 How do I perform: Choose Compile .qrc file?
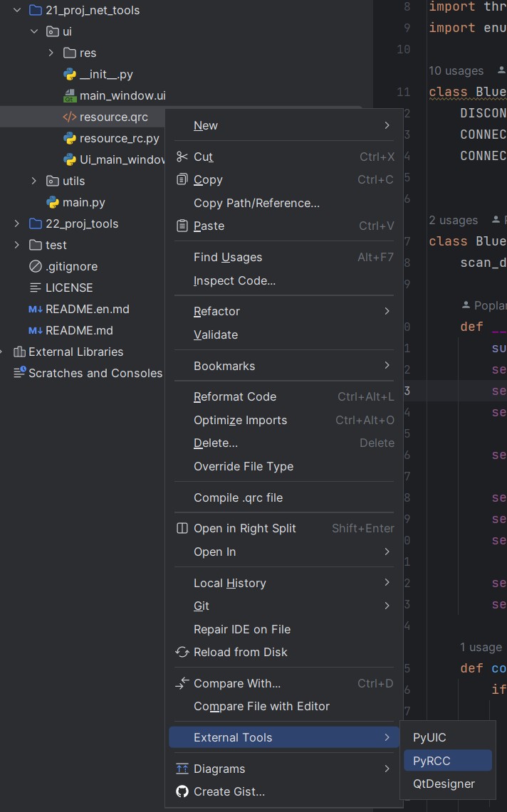click(x=238, y=497)
